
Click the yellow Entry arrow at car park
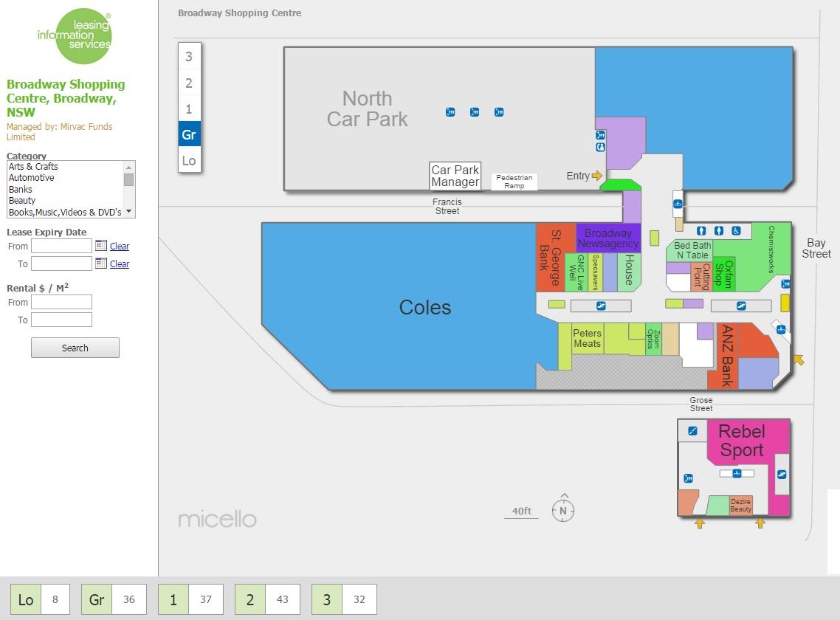point(597,175)
